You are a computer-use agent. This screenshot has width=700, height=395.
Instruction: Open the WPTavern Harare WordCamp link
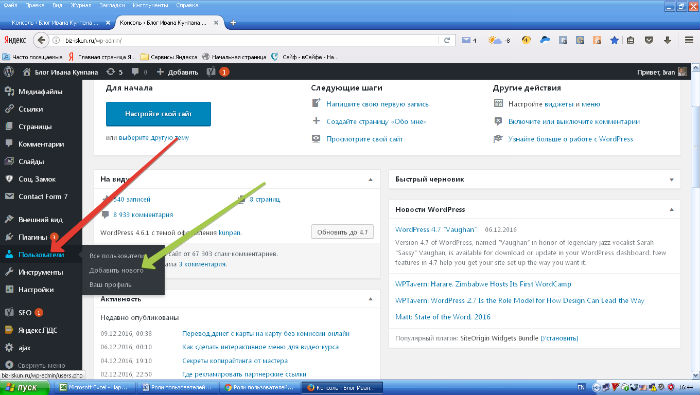point(483,284)
